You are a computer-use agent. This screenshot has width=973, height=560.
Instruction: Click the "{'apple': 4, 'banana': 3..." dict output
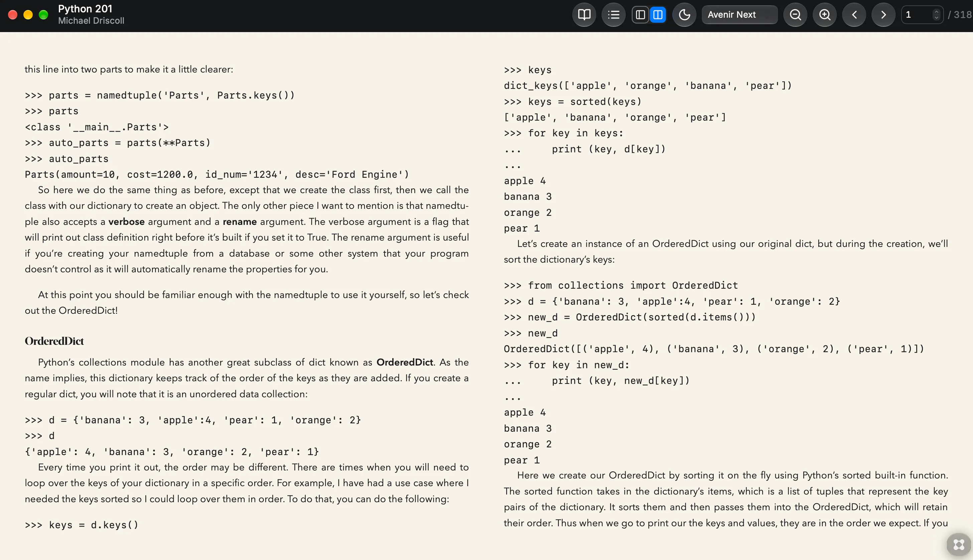click(172, 452)
